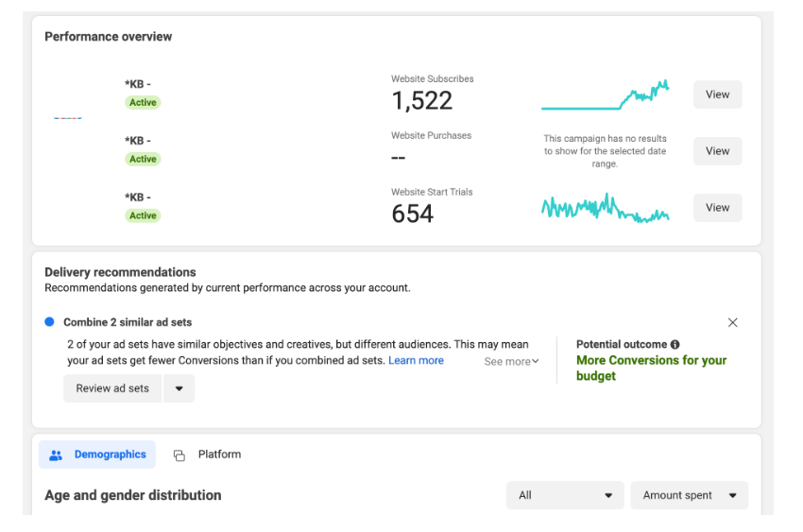Viewport: 803px width, 532px height.
Task: Click the Website Subscribes trend chart
Action: pos(605,94)
